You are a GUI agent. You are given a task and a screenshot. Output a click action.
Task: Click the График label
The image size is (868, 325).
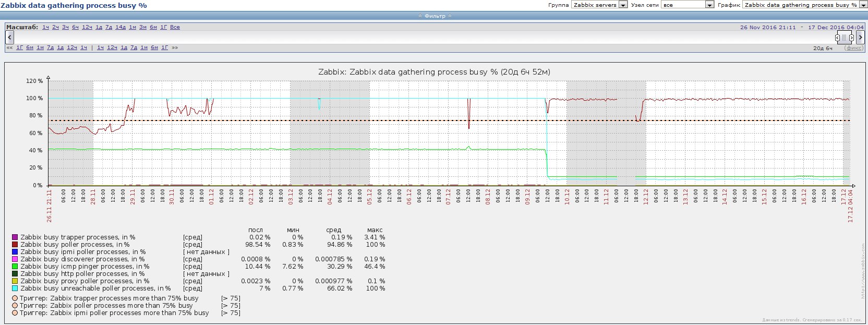click(x=729, y=5)
